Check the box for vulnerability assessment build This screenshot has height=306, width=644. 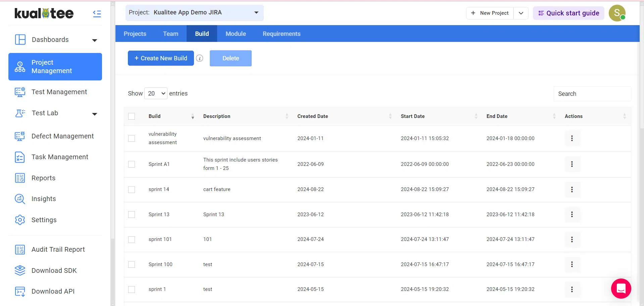(x=132, y=138)
